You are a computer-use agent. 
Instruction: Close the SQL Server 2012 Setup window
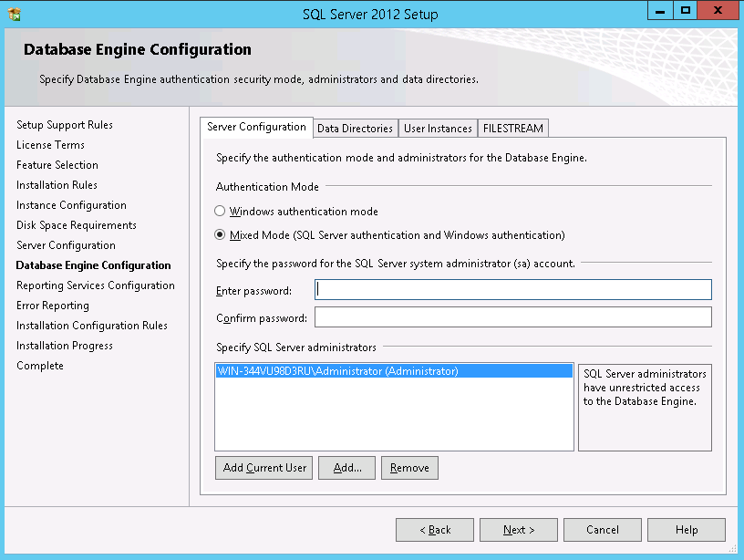coord(718,10)
